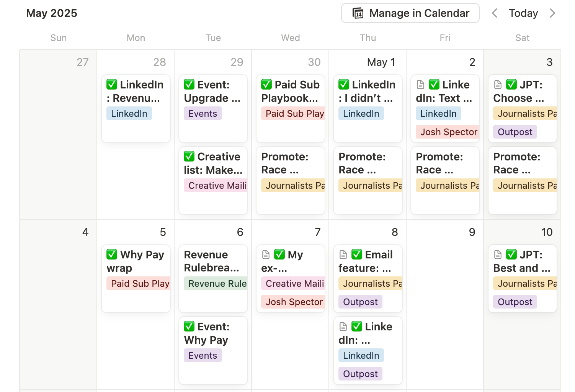This screenshot has height=392, width=575.
Task: Open Revenue Rulebrea... card on May 6
Action: pyautogui.click(x=213, y=279)
